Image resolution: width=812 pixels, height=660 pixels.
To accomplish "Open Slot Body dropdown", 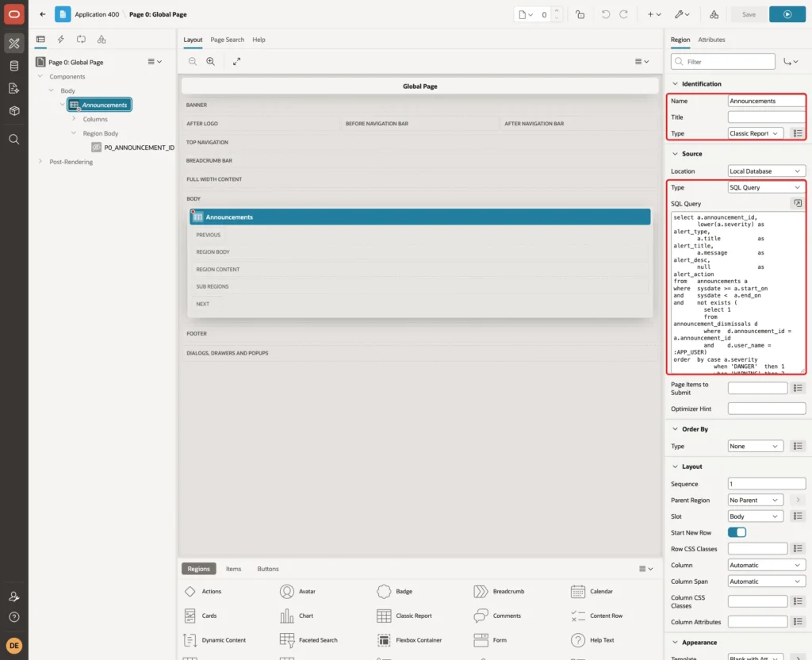I will tap(756, 516).
